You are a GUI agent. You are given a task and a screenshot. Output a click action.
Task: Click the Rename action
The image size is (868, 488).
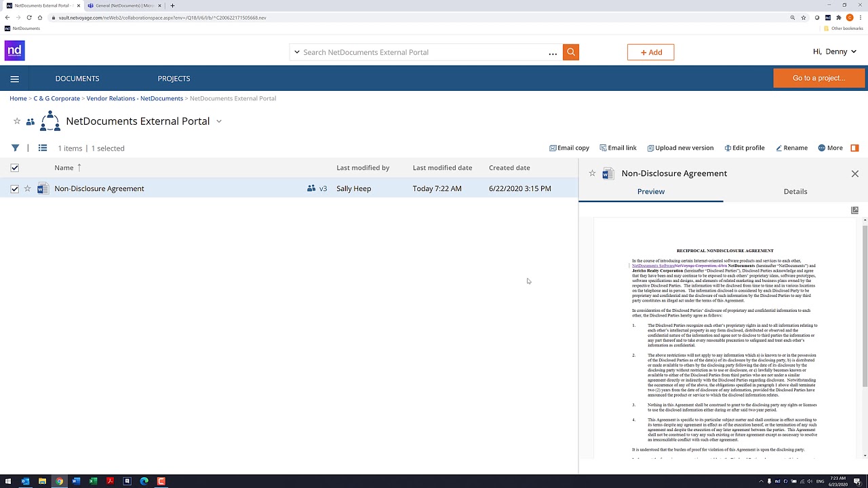click(x=791, y=148)
